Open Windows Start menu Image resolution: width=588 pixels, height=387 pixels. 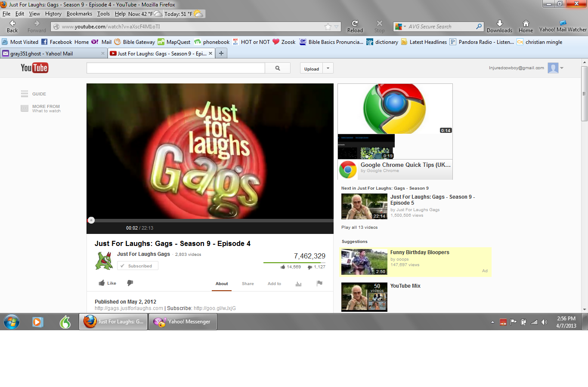coord(12,322)
